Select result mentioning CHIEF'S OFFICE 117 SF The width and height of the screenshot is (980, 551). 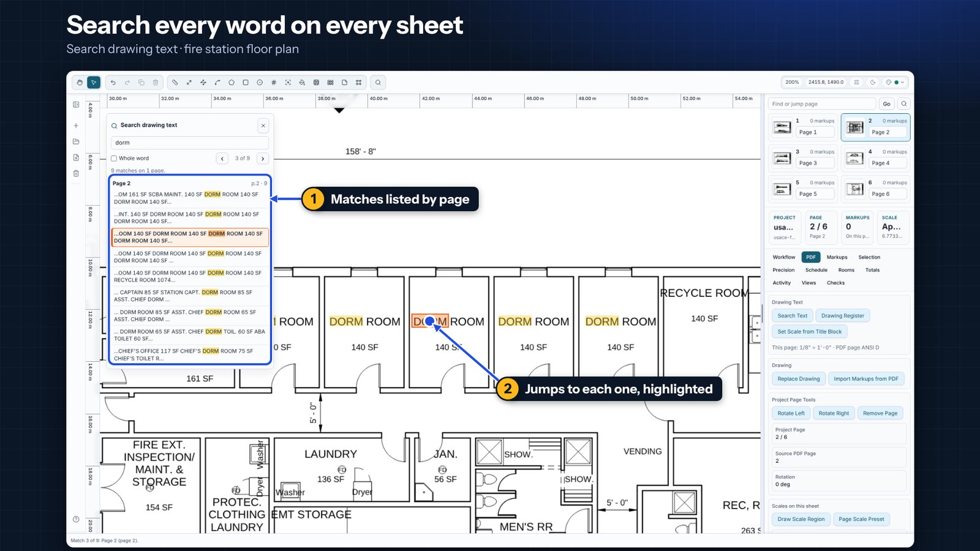tap(190, 354)
